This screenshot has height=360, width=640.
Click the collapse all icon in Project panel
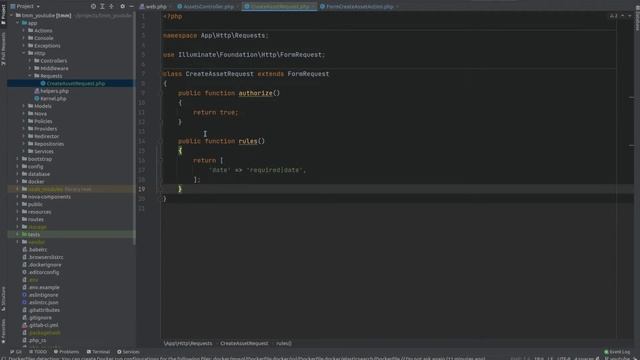[111, 6]
